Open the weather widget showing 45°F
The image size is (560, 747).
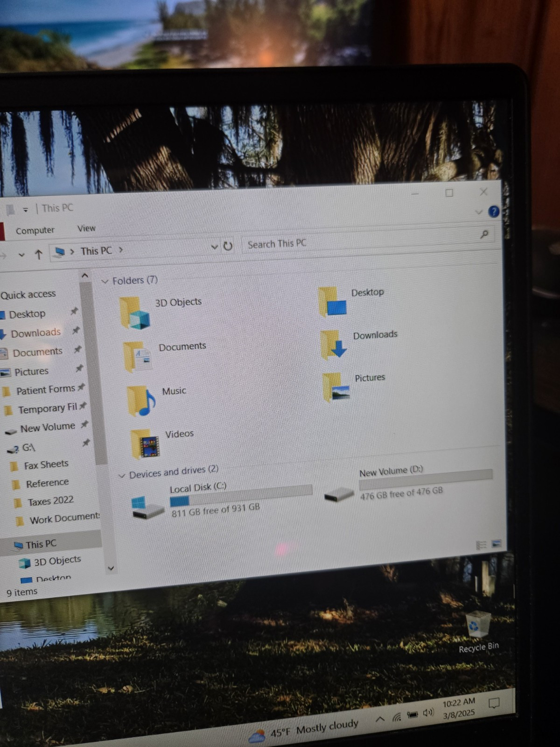coord(304,731)
